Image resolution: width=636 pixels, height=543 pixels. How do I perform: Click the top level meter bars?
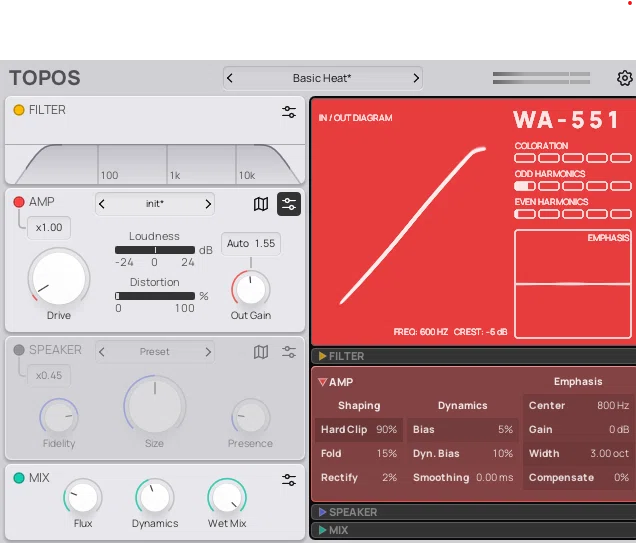coord(541,78)
